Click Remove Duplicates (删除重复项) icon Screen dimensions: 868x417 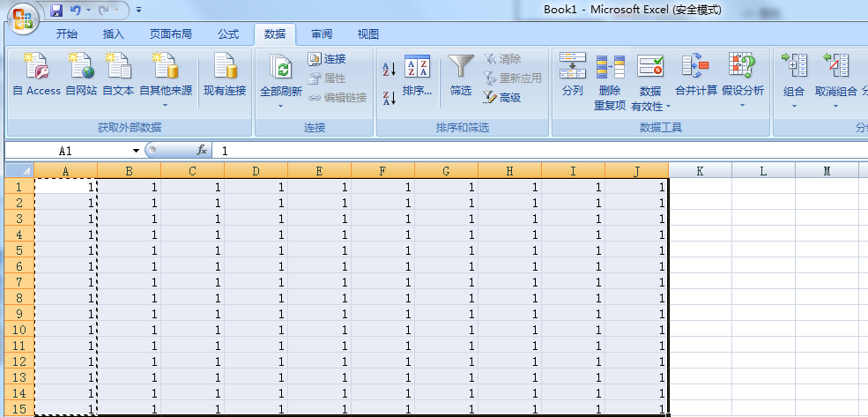(x=610, y=68)
